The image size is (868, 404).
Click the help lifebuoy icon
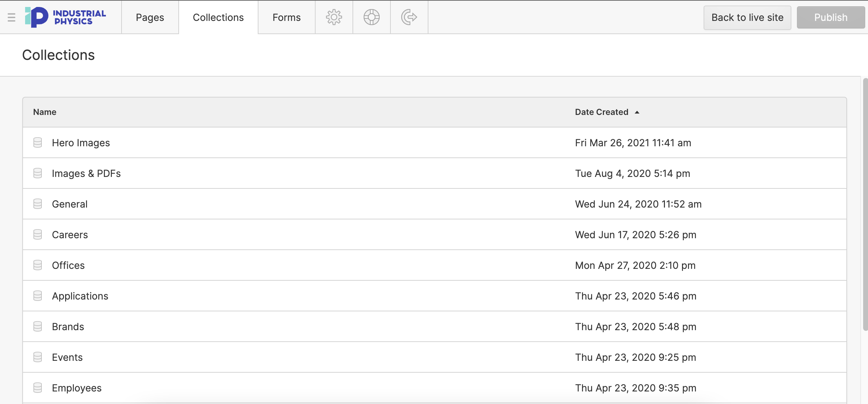coord(371,17)
